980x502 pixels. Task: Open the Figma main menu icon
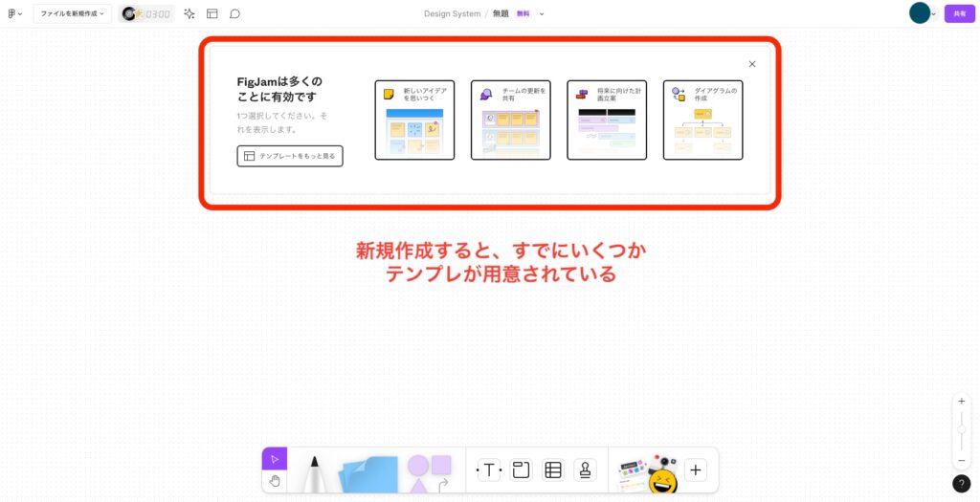(x=14, y=13)
